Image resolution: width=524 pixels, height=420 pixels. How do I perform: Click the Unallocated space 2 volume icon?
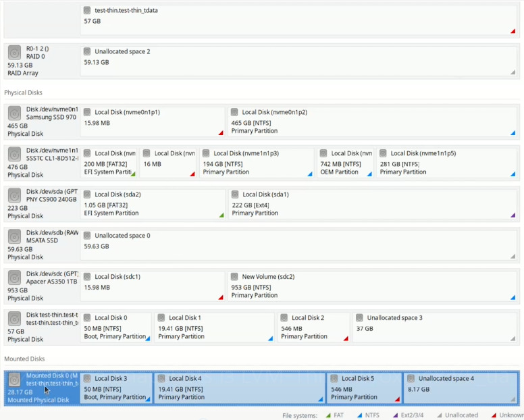pyautogui.click(x=87, y=51)
